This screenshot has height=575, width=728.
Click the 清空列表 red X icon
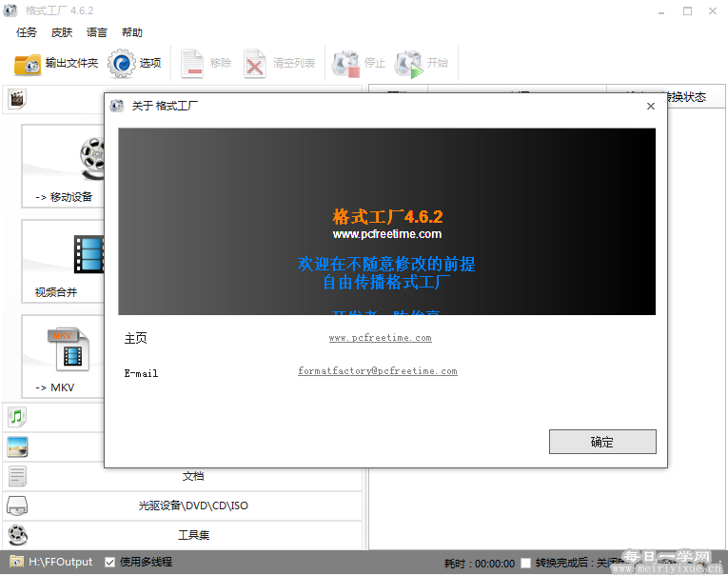[254, 64]
